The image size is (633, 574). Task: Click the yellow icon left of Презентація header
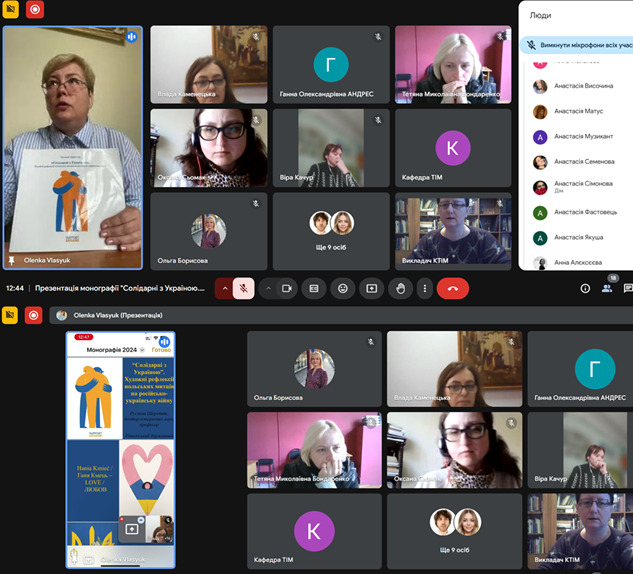tap(10, 315)
